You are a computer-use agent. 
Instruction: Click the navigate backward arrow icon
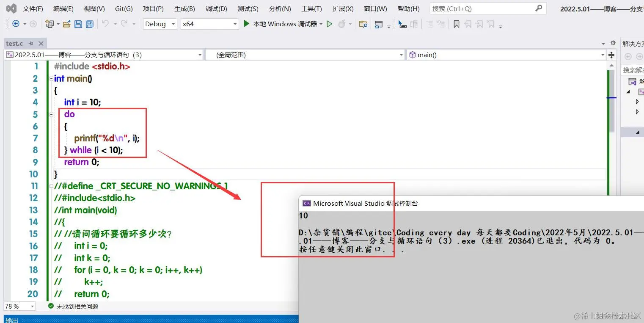[16, 24]
